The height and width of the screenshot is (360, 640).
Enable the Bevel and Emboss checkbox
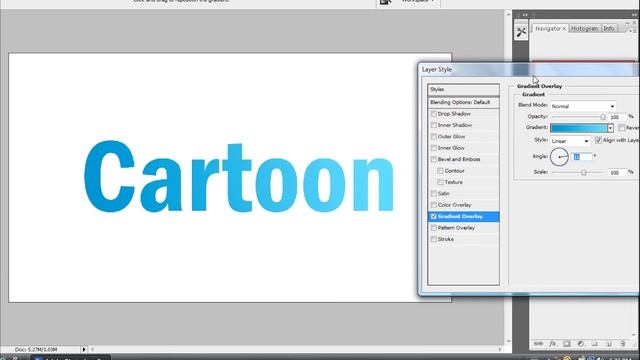point(433,160)
